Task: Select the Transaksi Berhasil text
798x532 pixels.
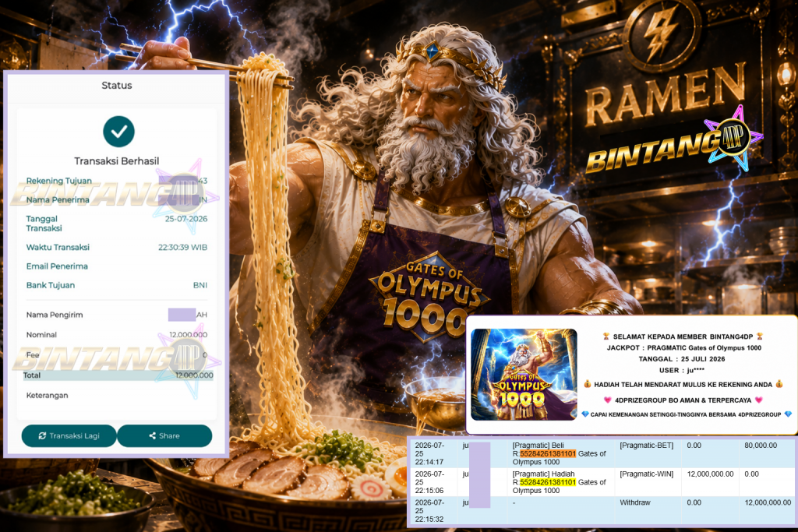Action: point(117,161)
